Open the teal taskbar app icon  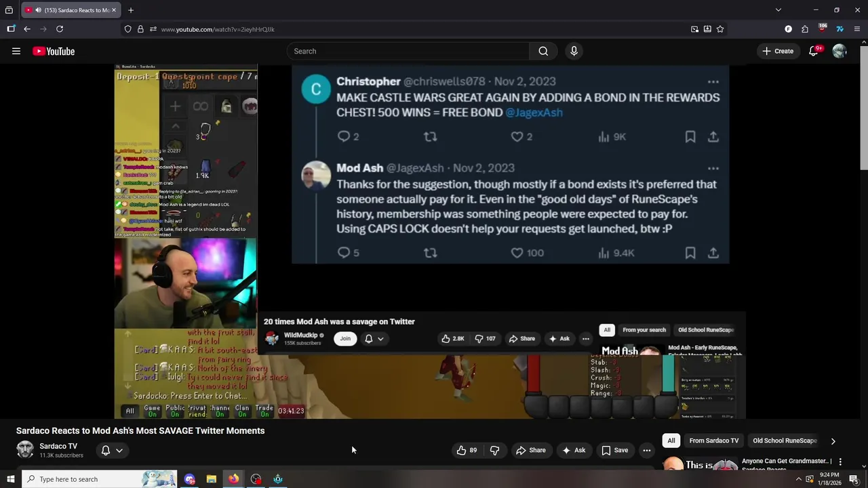(x=278, y=479)
